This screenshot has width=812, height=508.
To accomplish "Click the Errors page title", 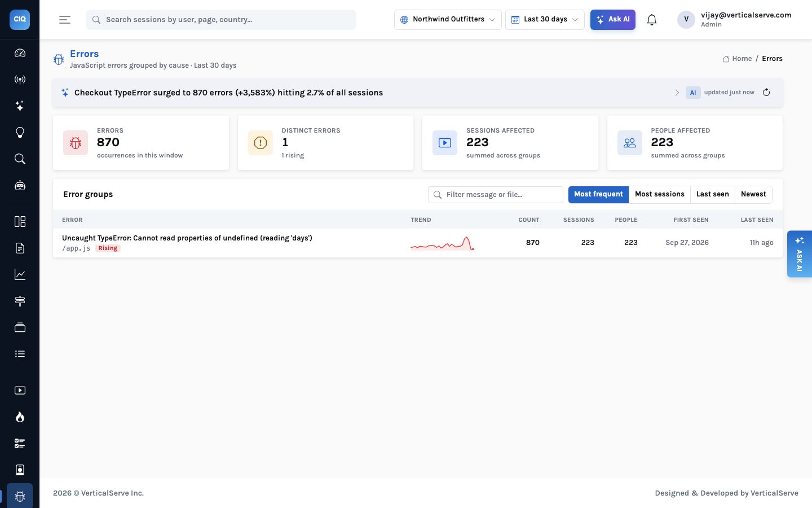I will (84, 54).
